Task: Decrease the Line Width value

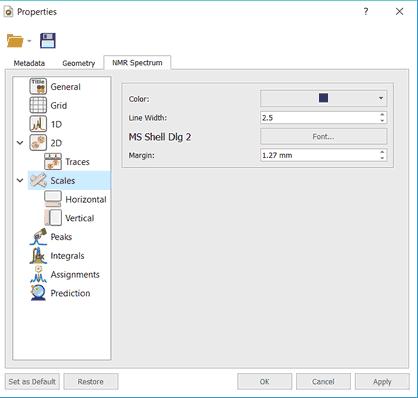Action: (382, 120)
